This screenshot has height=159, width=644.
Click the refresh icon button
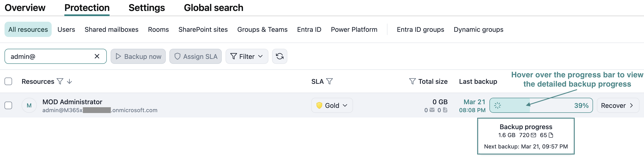coord(280,57)
